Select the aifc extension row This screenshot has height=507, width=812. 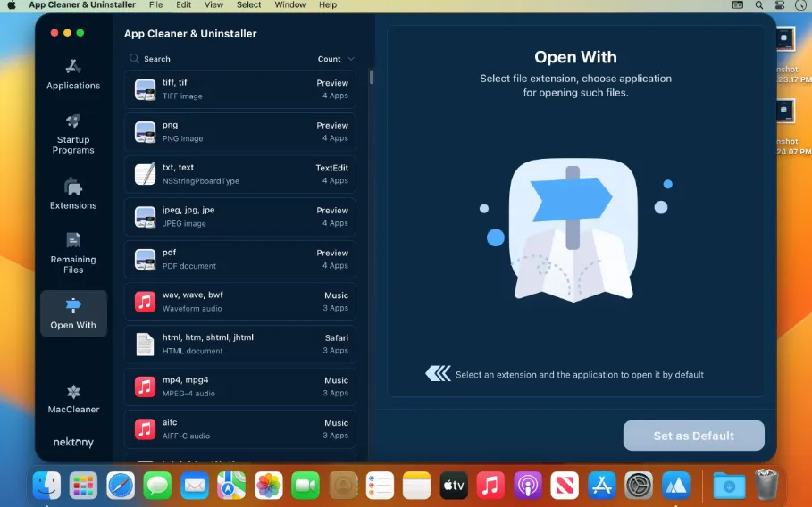coord(239,428)
